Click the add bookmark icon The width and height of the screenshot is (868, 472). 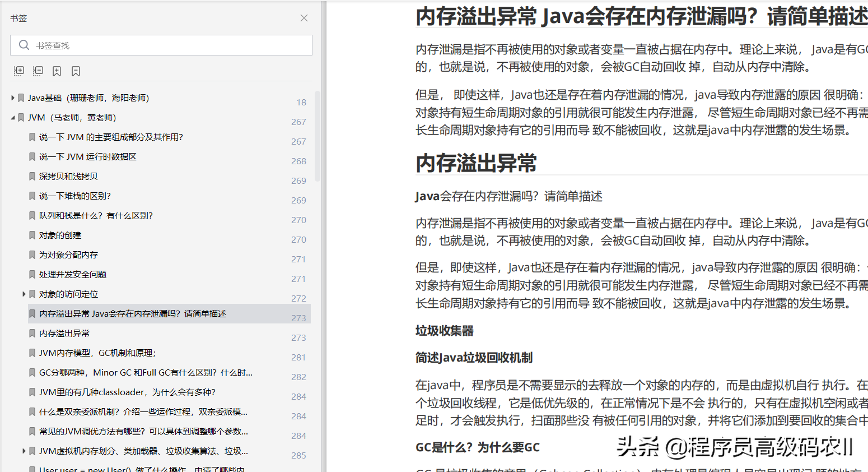point(57,71)
